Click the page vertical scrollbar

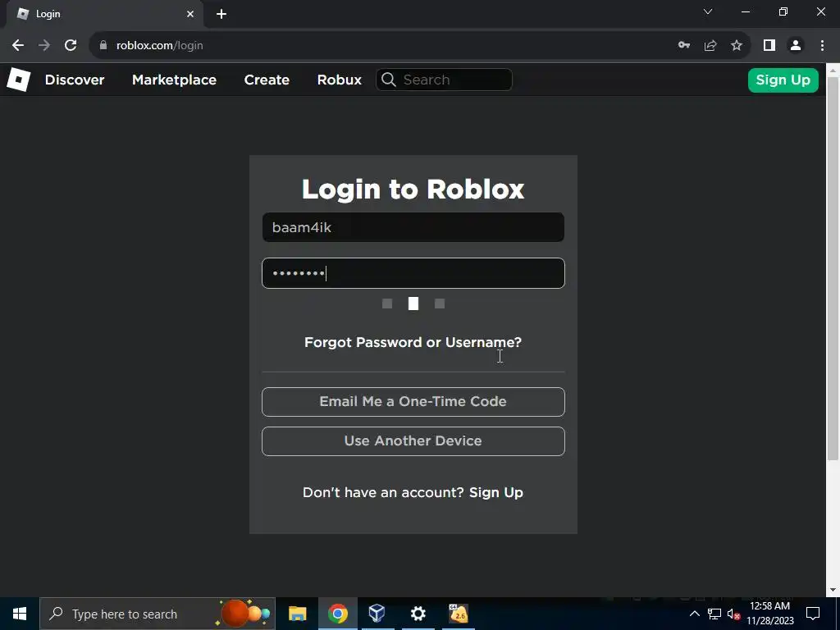833,268
